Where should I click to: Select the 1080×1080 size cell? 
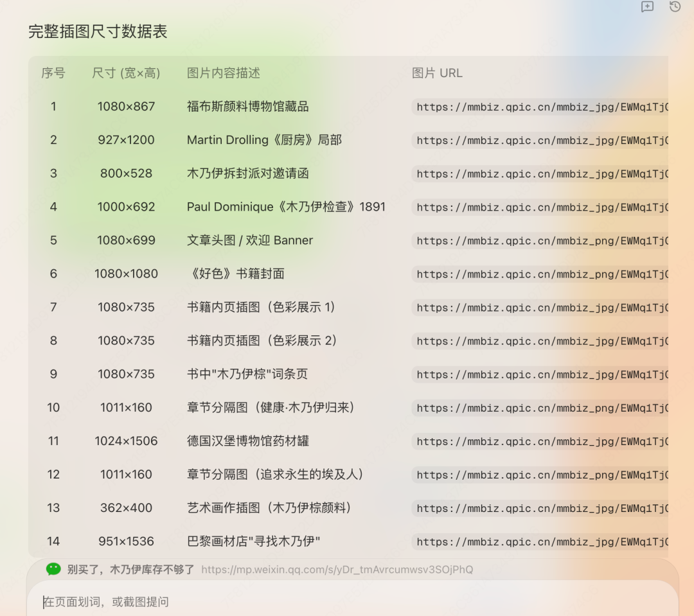point(126,274)
